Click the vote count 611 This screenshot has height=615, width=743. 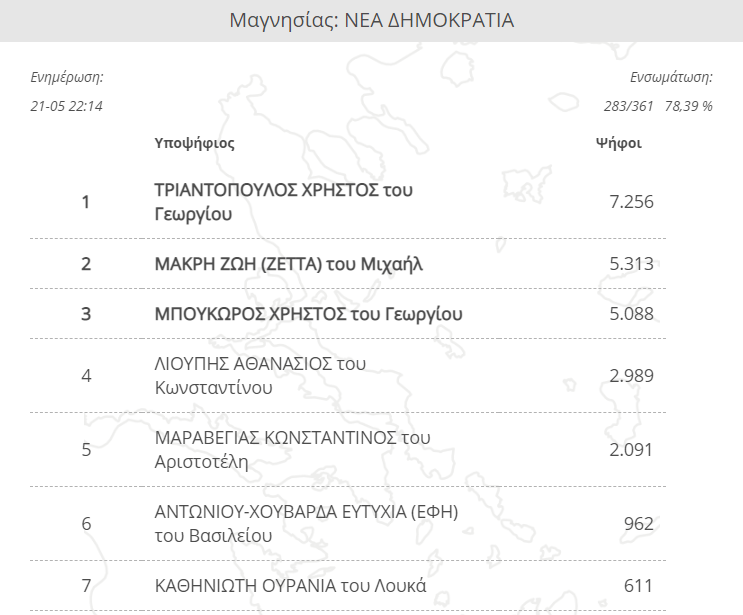(x=639, y=586)
